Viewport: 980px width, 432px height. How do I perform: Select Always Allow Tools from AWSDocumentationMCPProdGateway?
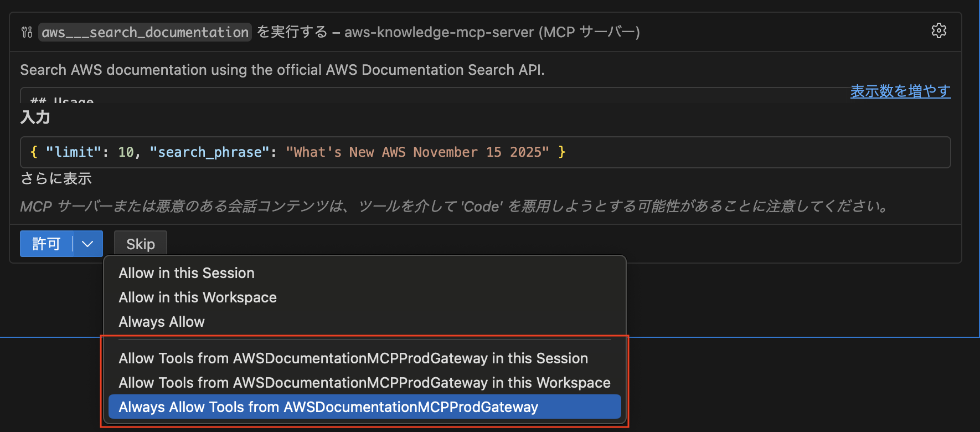click(364, 407)
